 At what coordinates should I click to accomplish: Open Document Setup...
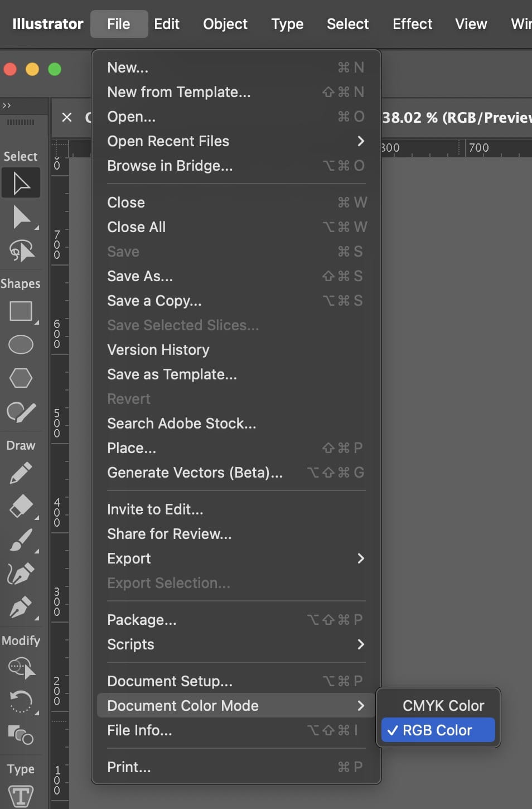point(236,681)
